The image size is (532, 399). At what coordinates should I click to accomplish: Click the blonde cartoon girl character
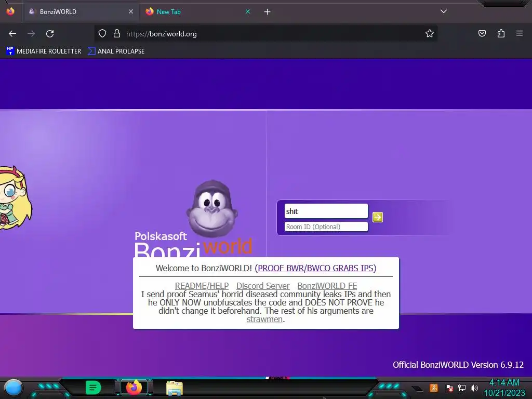point(15,198)
